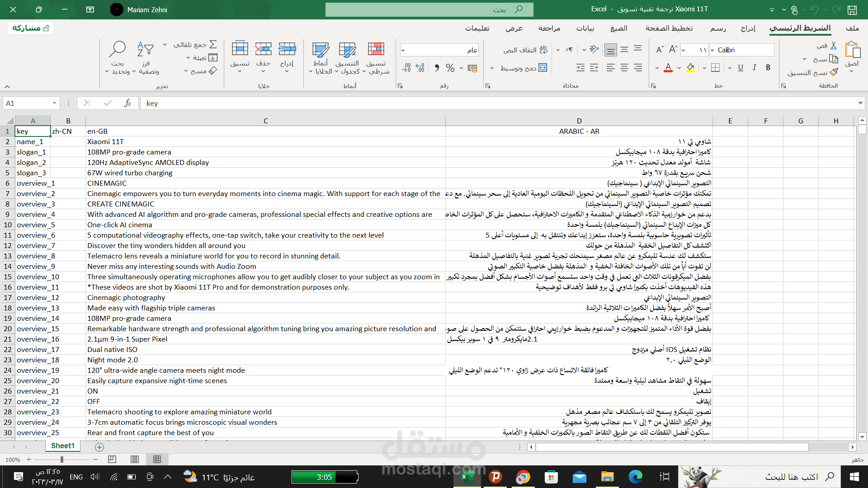The width and height of the screenshot is (868, 488).
Task: Open the Calibri font name dropdown
Action: click(713, 50)
